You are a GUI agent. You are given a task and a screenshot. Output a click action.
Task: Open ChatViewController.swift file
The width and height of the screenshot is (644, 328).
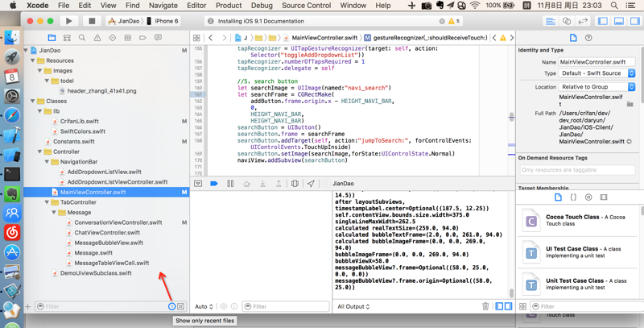[x=107, y=232]
